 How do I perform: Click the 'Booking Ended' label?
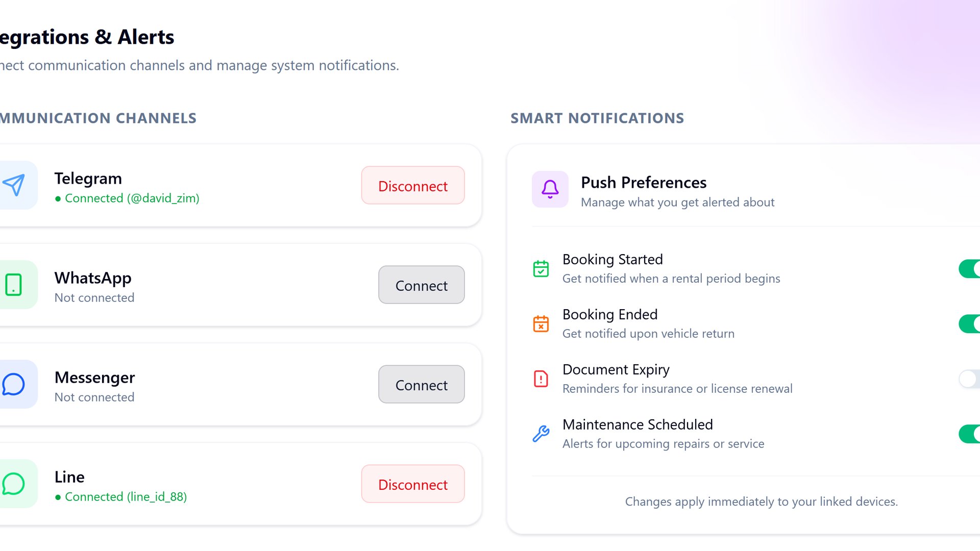[x=610, y=315]
